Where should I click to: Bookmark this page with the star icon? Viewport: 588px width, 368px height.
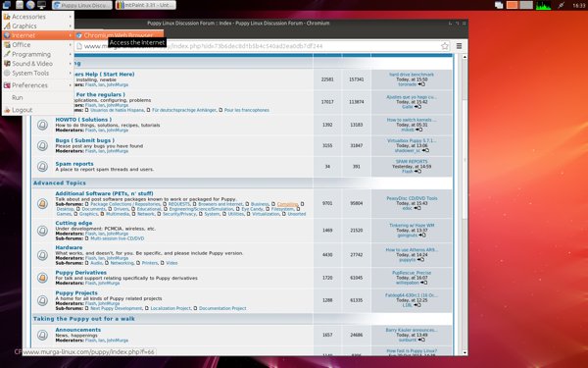(445, 46)
